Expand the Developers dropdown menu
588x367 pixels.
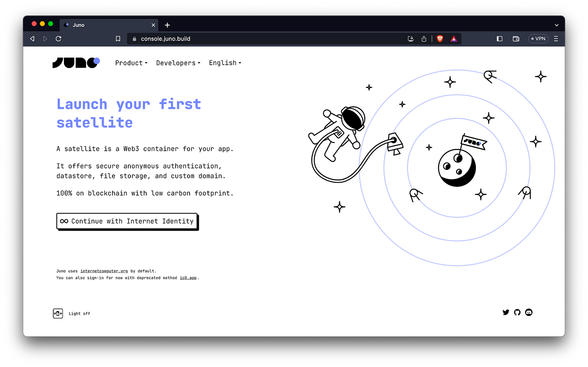click(x=178, y=63)
